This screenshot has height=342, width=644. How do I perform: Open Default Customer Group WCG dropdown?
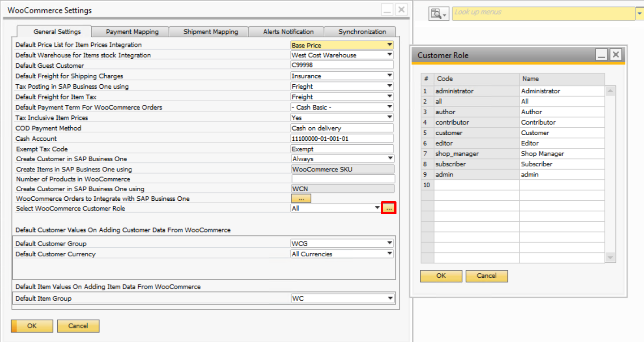(x=390, y=243)
